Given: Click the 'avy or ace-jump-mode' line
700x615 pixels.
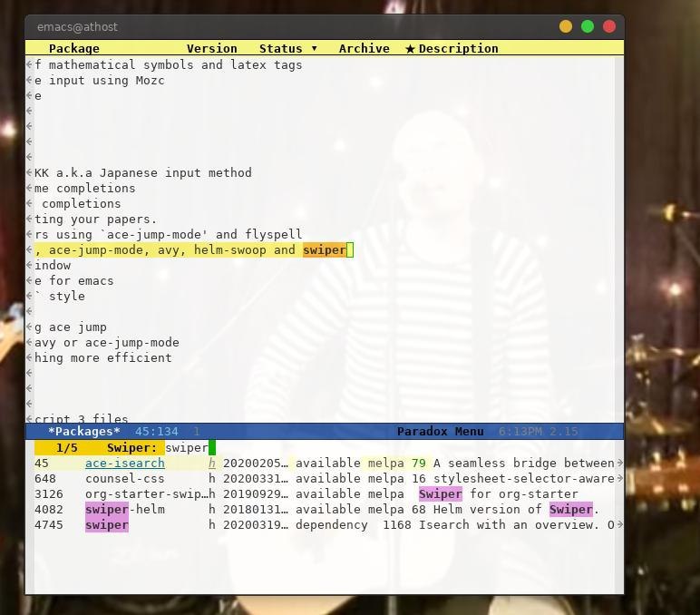Looking at the screenshot, I should [107, 343].
